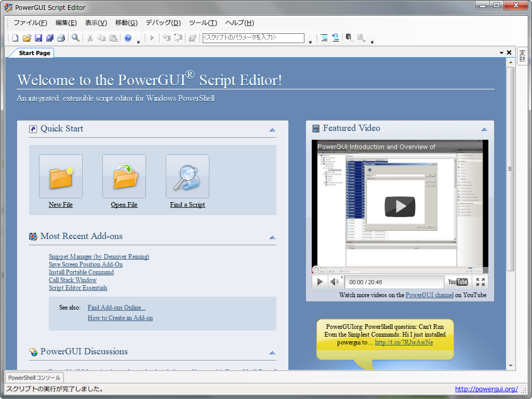Screen dimensions: 532x399
Task: Click the YouTube logo on video player
Action: 458,282
